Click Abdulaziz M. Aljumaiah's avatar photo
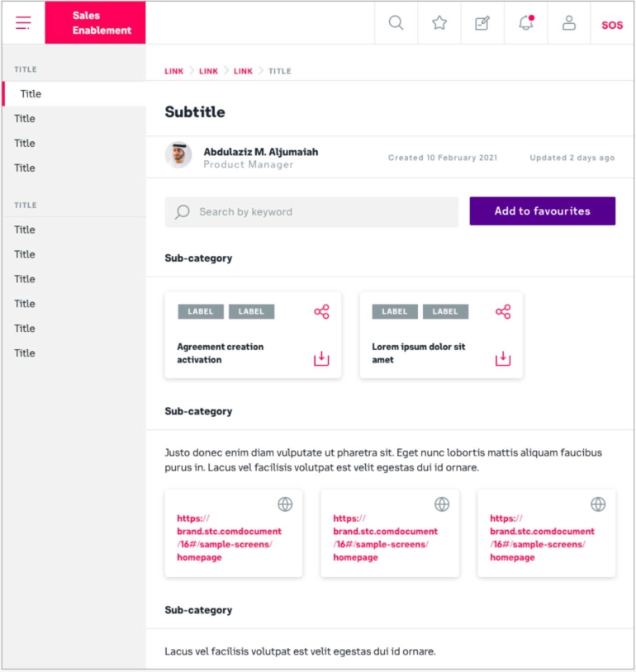Image resolution: width=636 pixels, height=672 pixels. tap(178, 155)
